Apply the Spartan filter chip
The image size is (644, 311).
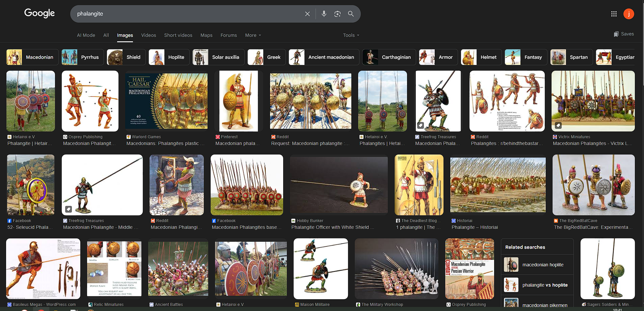coord(572,57)
